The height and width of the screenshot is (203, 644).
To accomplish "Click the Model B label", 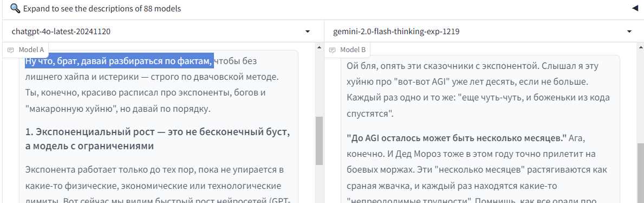I will tap(353, 50).
